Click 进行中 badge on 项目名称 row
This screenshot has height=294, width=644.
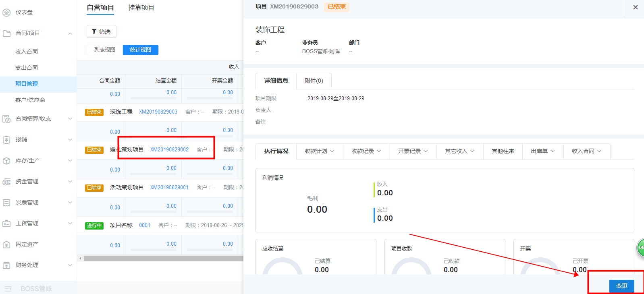[x=94, y=226]
